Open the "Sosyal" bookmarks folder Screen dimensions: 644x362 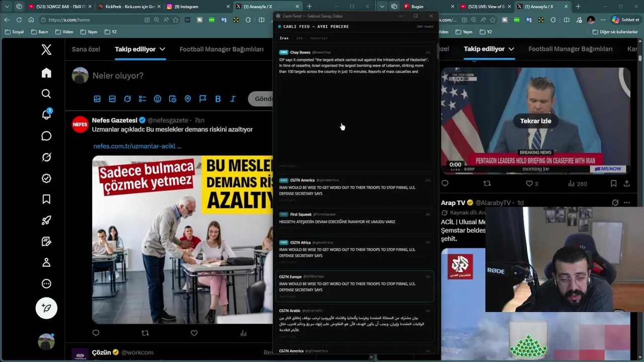(x=14, y=32)
